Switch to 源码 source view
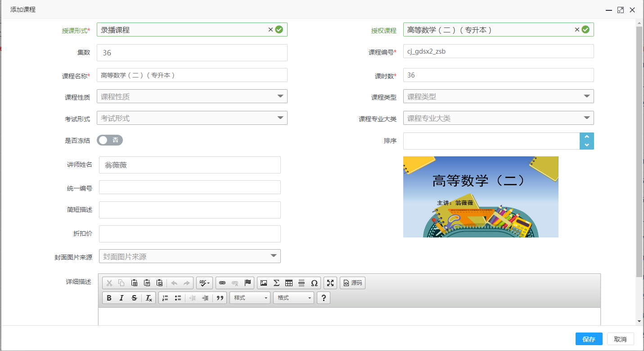This screenshot has width=644, height=351. coord(352,283)
